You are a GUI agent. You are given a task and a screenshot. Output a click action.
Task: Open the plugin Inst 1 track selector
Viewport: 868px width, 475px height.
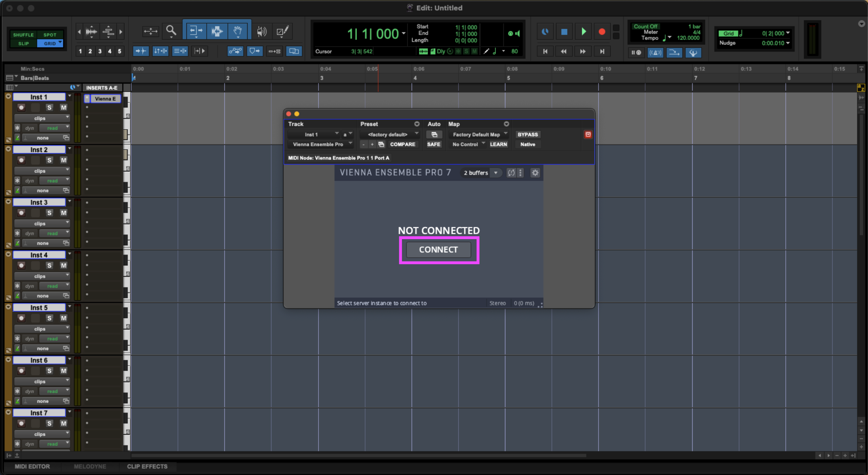pyautogui.click(x=314, y=135)
